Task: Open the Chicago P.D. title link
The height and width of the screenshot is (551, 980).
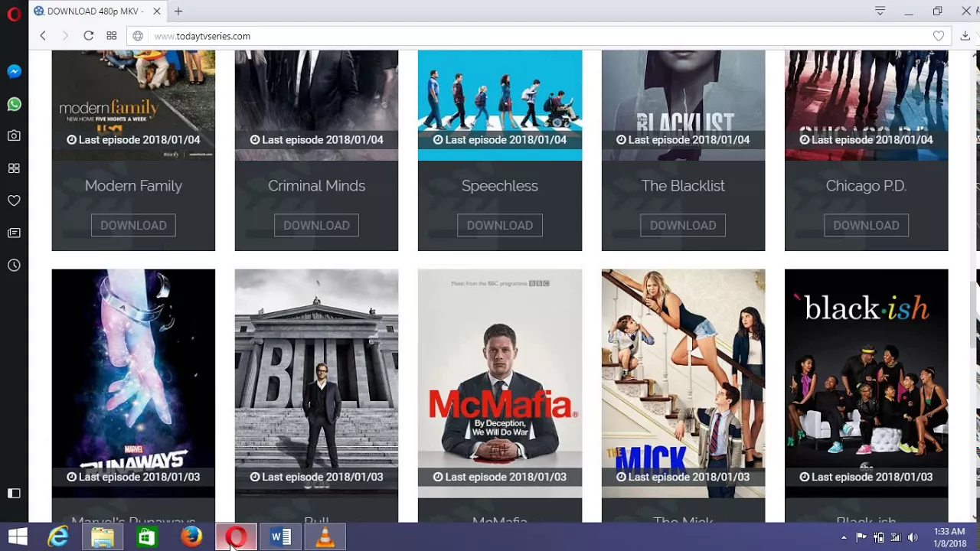Action: point(866,186)
